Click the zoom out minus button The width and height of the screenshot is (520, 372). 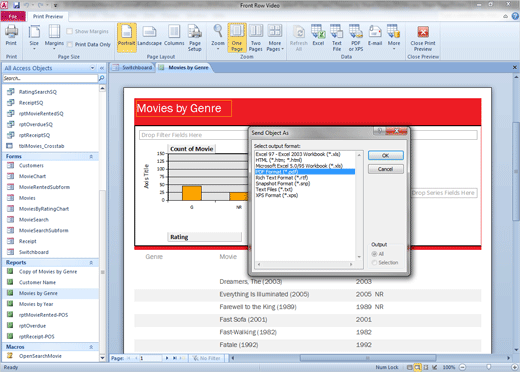tap(462, 367)
